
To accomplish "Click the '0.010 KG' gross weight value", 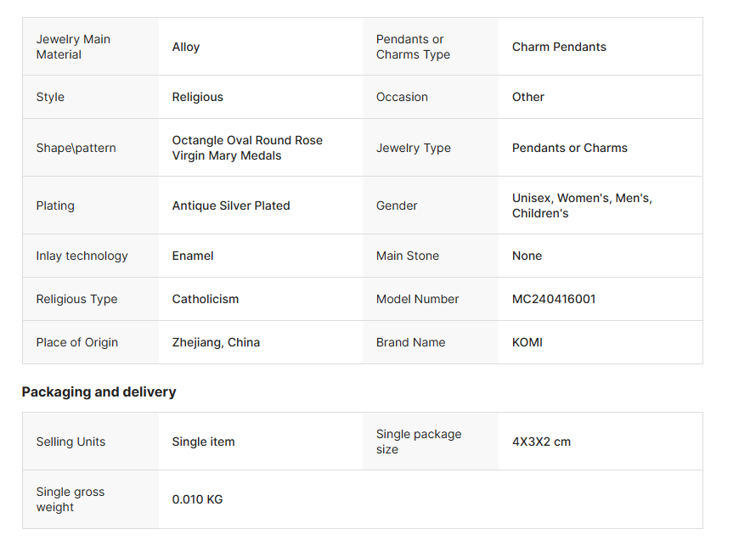I will pos(197,499).
